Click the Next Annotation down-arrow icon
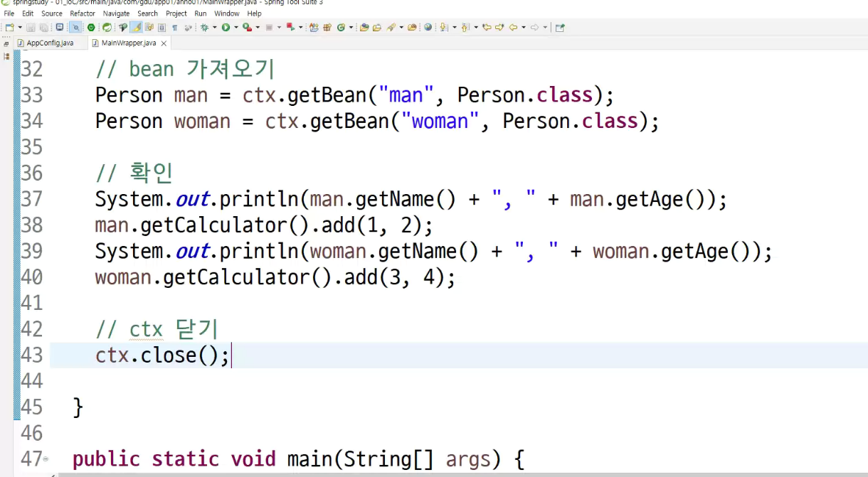The height and width of the screenshot is (477, 868). click(444, 28)
